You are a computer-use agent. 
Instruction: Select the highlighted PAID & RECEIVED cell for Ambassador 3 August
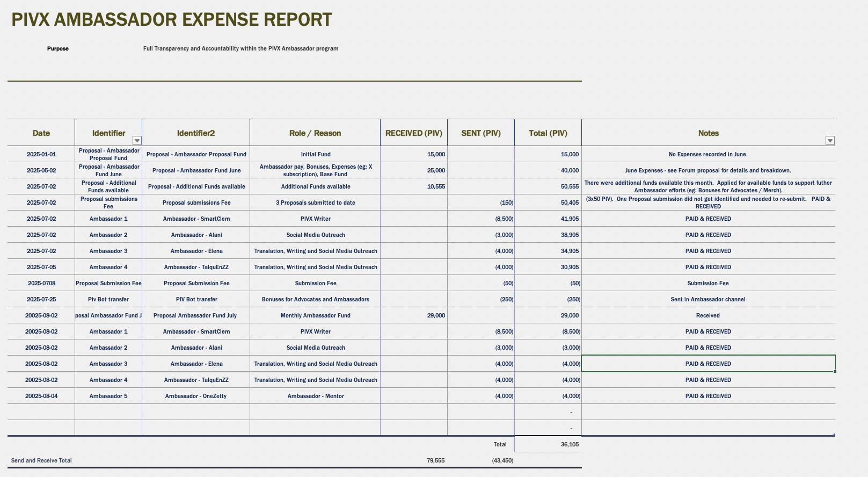[708, 364]
